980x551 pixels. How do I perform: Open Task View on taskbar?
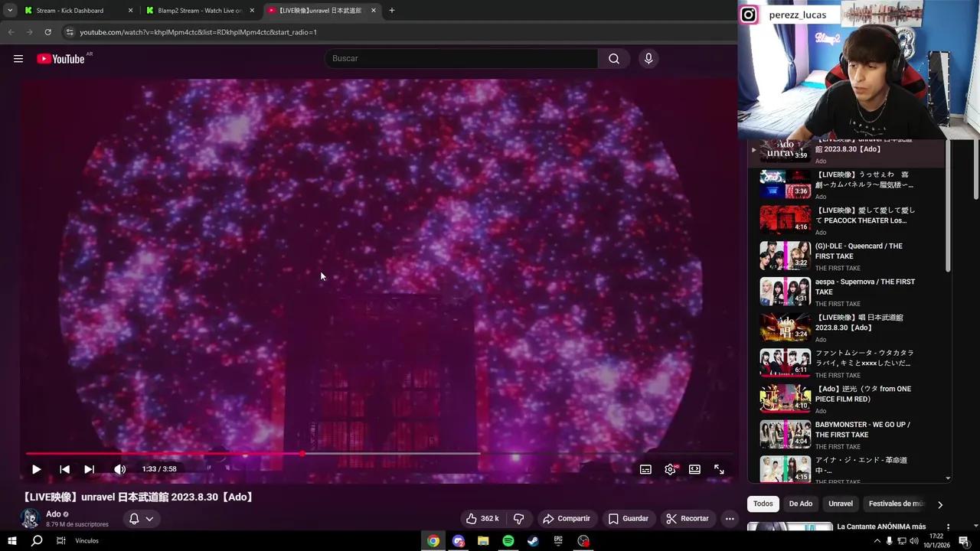[61, 541]
